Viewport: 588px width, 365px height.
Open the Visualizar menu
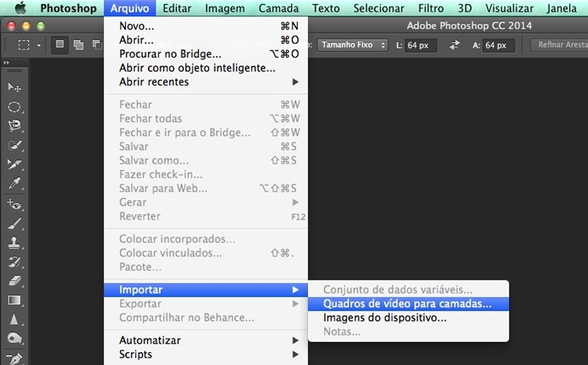click(508, 8)
